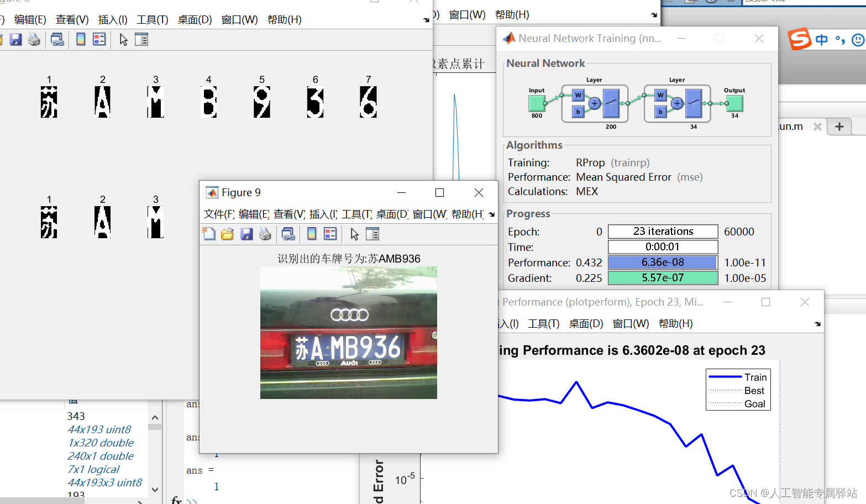Select workspace value '7x1 logical'

tap(93, 469)
